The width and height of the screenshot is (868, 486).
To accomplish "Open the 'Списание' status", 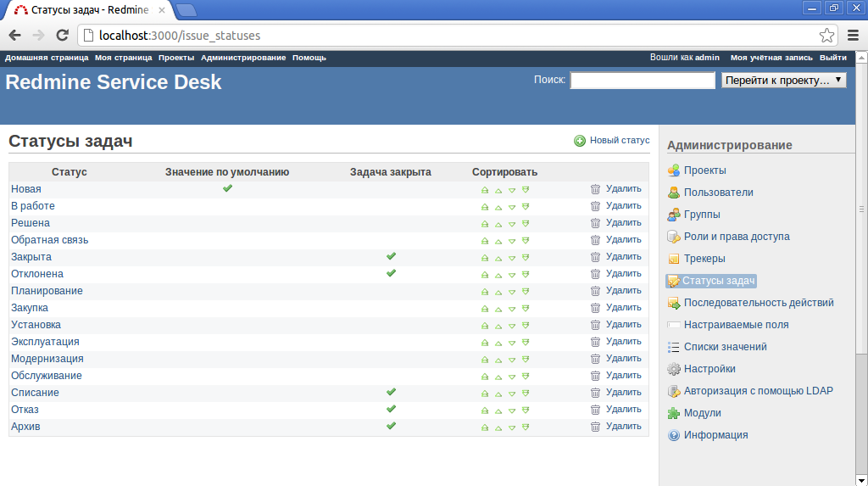I will [35, 393].
